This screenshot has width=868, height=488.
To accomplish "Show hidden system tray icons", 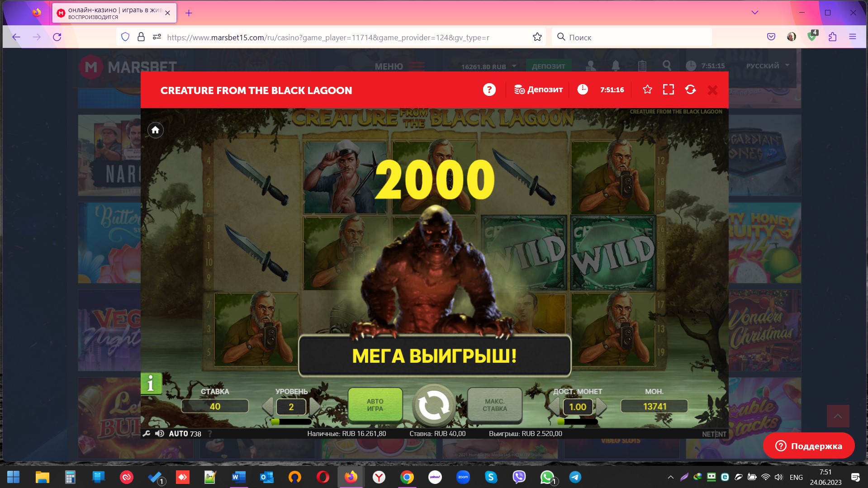I will point(670,477).
